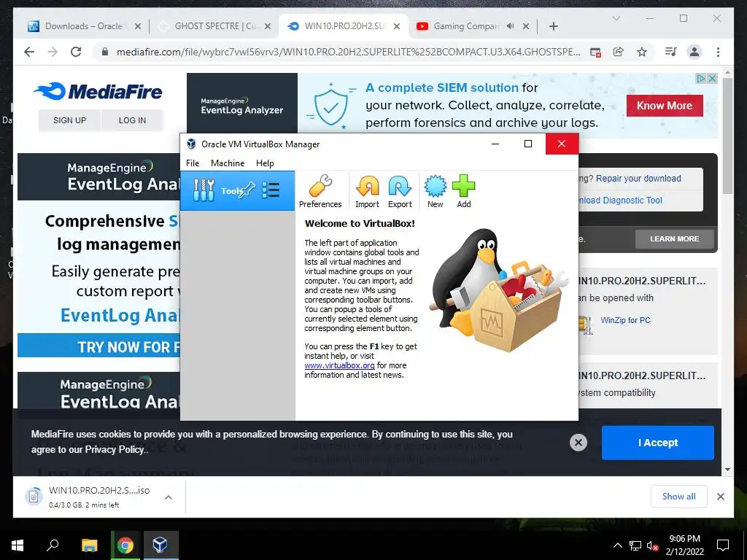Accept MediaFire cookies

pos(657,443)
